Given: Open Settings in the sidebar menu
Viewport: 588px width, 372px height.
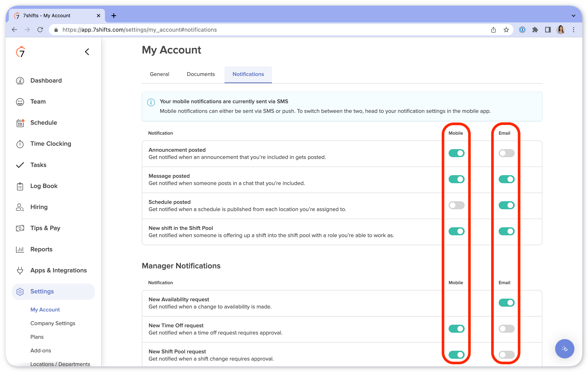Looking at the screenshot, I should (53, 292).
